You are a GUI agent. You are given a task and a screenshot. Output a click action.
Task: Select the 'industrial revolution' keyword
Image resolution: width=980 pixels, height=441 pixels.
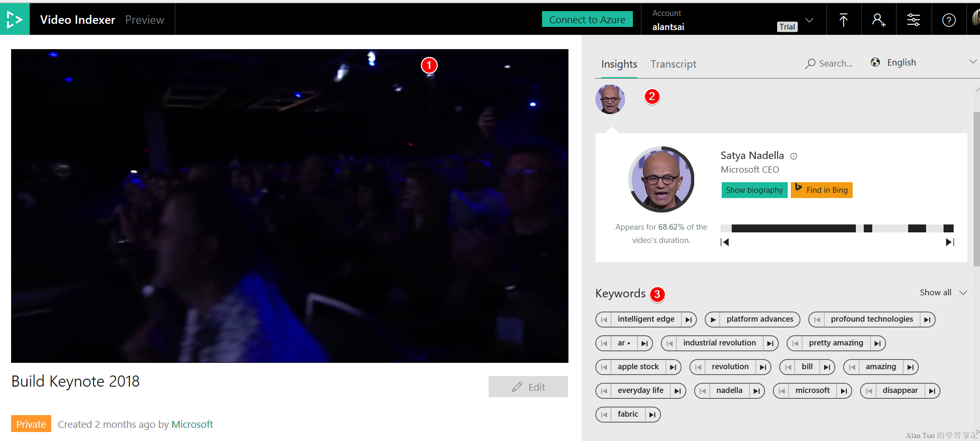[720, 343]
